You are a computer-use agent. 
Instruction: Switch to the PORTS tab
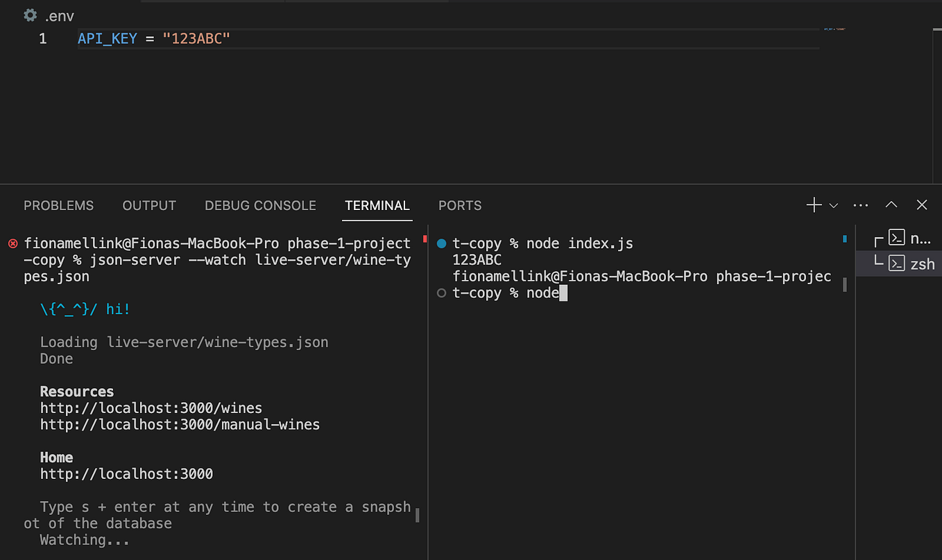(459, 205)
